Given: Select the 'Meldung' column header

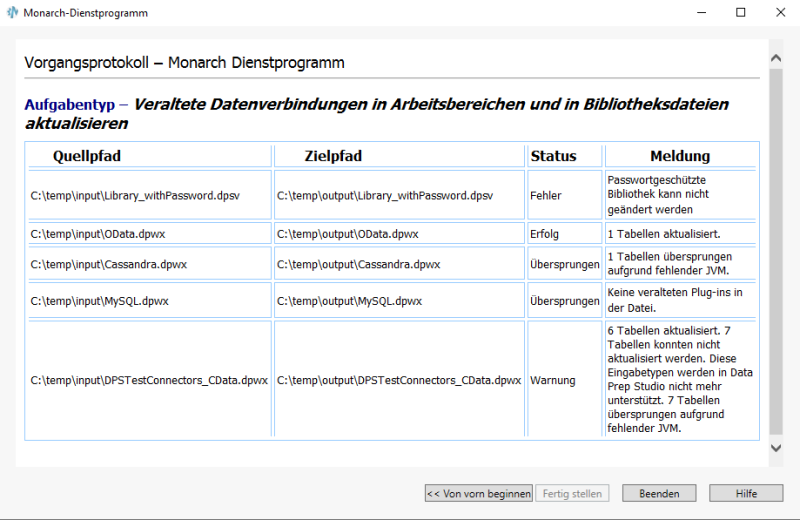Looking at the screenshot, I should click(680, 156).
